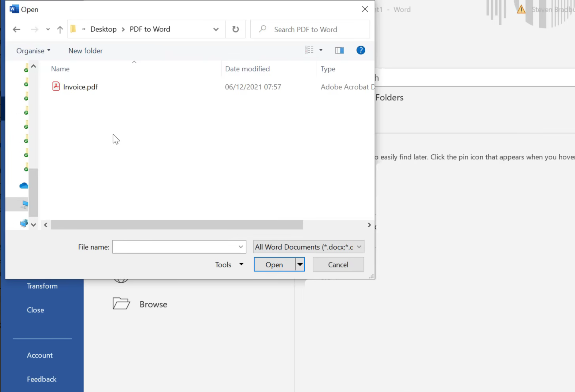Click the Folders tab in Word

(x=389, y=97)
